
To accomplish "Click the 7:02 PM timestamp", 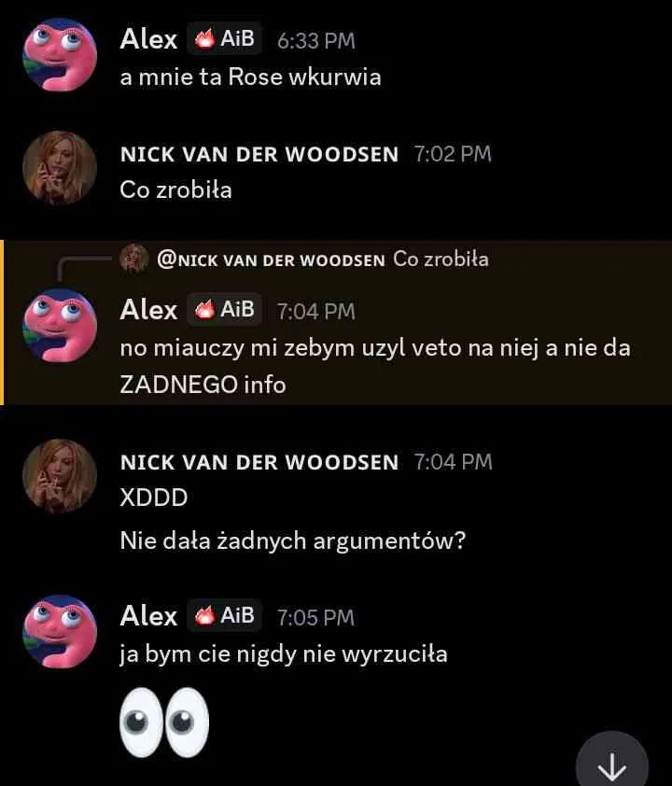I will pyautogui.click(x=453, y=154).
